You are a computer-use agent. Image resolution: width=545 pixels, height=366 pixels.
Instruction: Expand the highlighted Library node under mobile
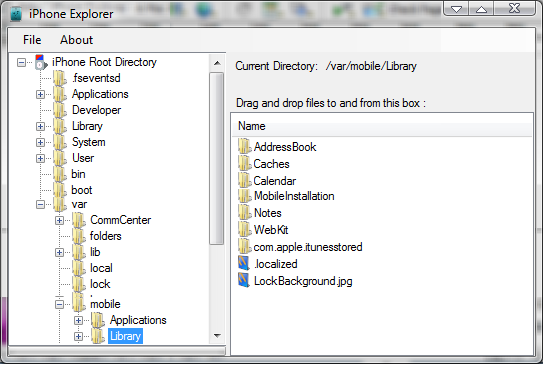coord(79,336)
